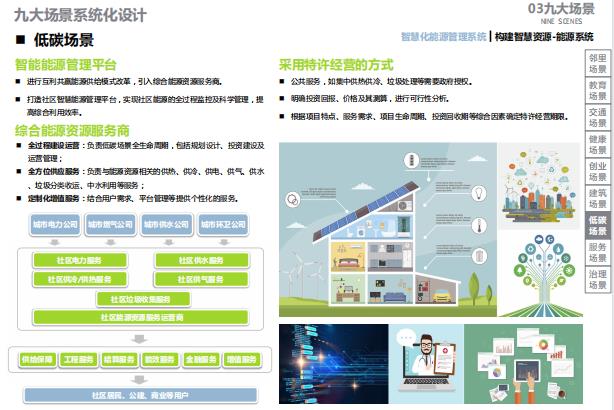Click the thermometer icon beside the house
The width and height of the screenshot is (614, 410).
click(478, 226)
